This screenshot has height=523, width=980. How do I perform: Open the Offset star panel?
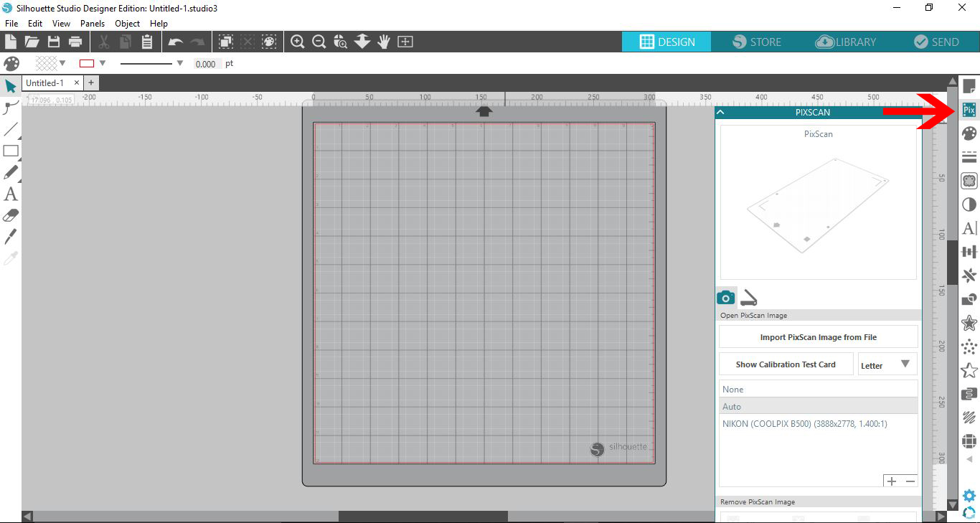[x=969, y=323]
